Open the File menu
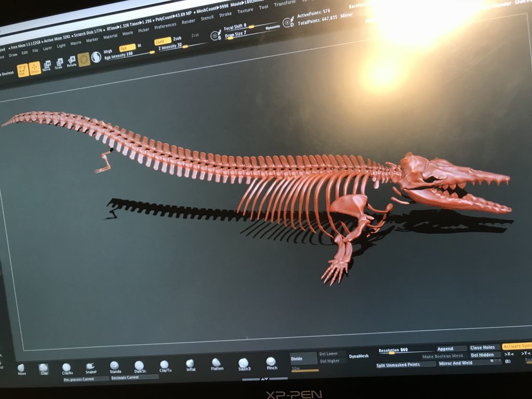Viewport: 532px width, 399px height. coord(35,51)
